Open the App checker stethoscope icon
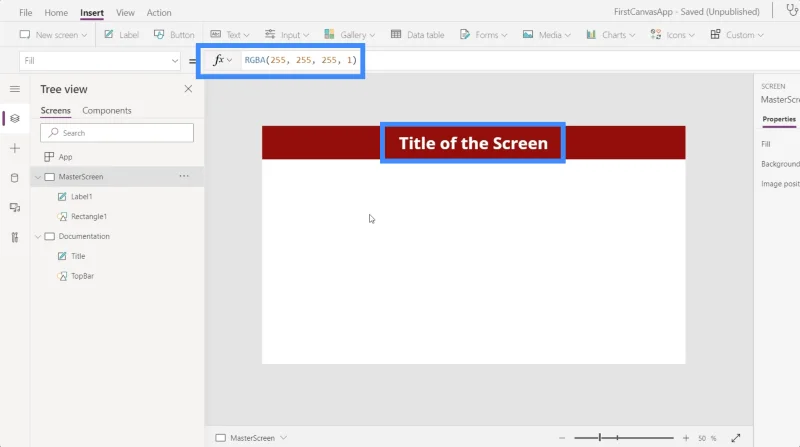Screen dimensions: 800x447 (x=792, y=10)
